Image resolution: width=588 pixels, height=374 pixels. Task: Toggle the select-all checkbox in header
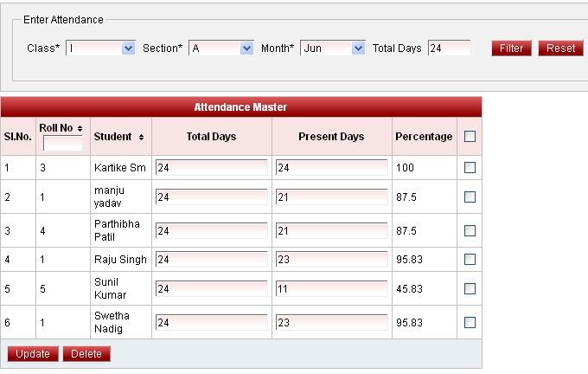(x=470, y=137)
